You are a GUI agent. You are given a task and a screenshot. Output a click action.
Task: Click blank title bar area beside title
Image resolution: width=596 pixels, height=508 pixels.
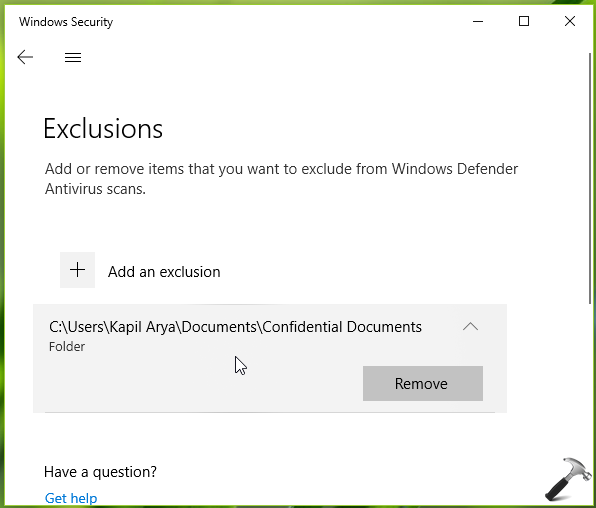point(289,22)
